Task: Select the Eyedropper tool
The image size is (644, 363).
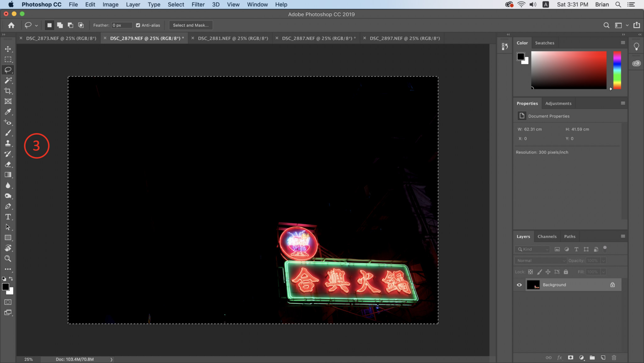Action: [8, 112]
